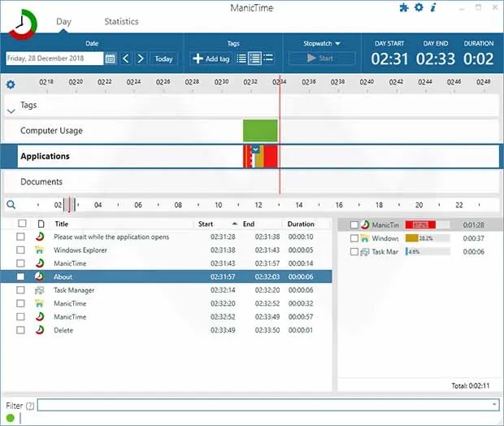This screenshot has height=426, width=504.
Task: Collapse the Tags timeline chevron
Action: pyautogui.click(x=11, y=110)
